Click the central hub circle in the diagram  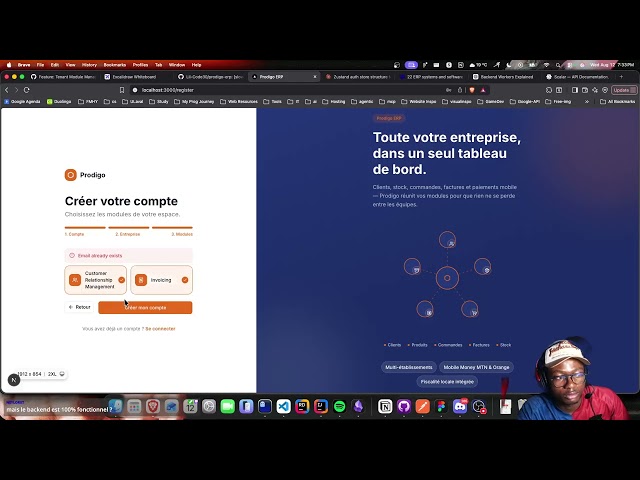point(447,278)
